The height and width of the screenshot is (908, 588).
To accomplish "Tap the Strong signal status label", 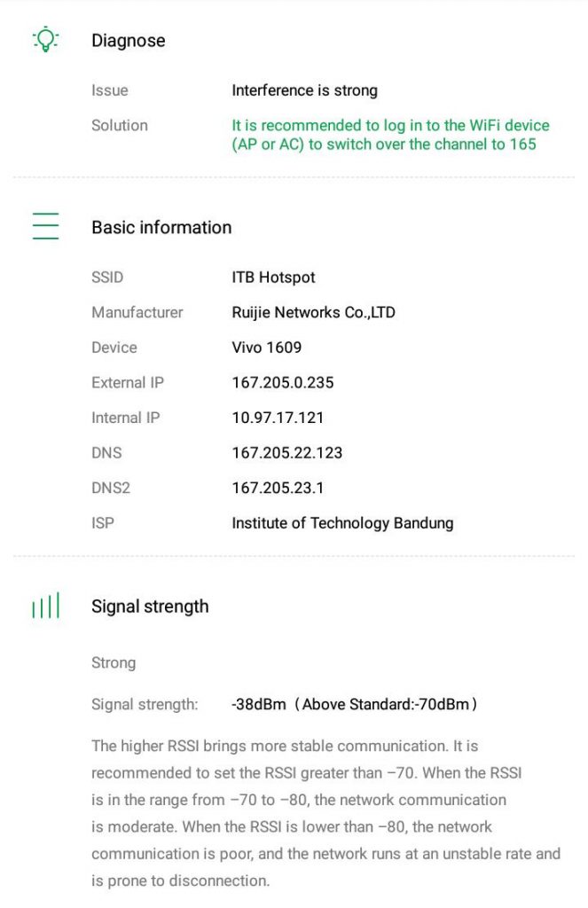I will click(114, 662).
